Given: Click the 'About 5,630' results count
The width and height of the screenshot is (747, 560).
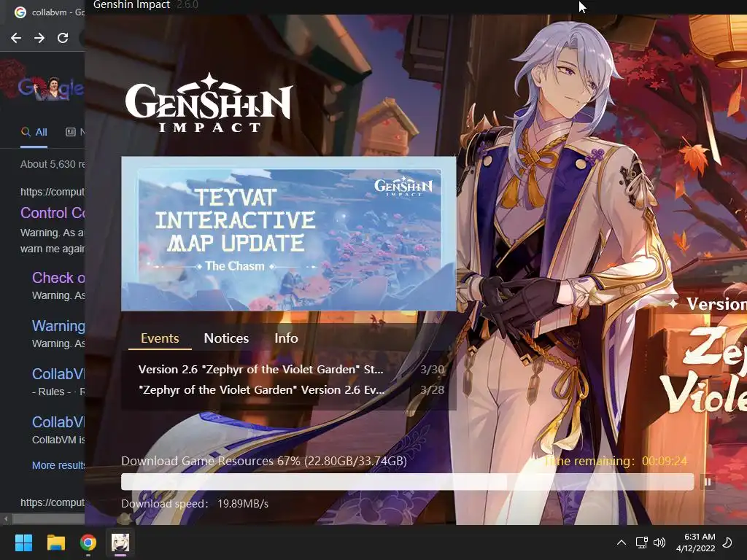Looking at the screenshot, I should pos(53,164).
